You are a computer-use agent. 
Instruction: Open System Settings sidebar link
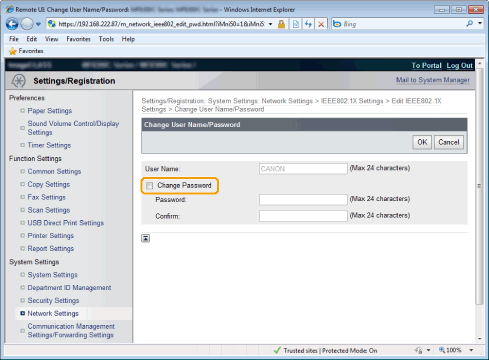pyautogui.click(x=53, y=275)
